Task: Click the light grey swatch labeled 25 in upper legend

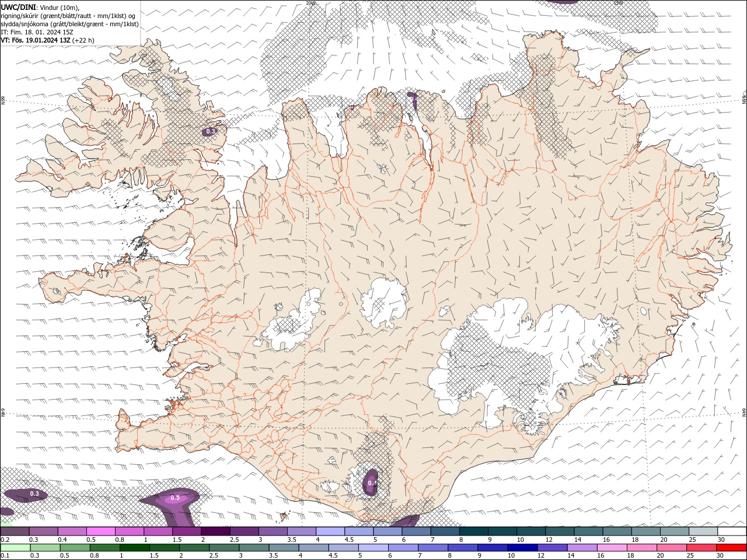Action: point(703,531)
